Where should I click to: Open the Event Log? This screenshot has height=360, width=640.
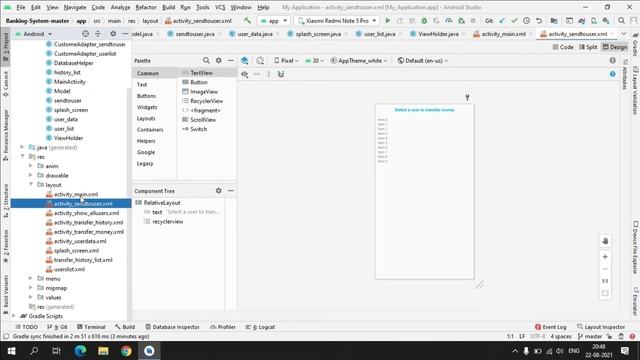point(551,327)
